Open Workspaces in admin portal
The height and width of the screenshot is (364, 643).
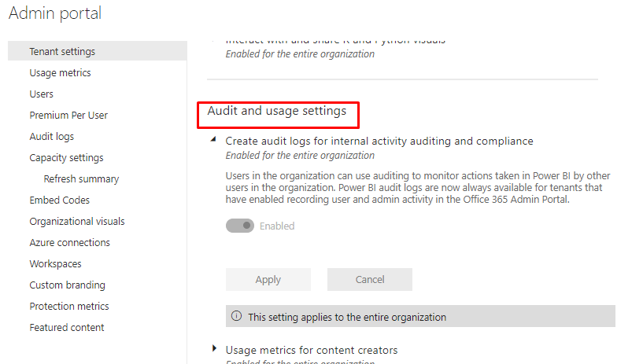[x=55, y=264]
